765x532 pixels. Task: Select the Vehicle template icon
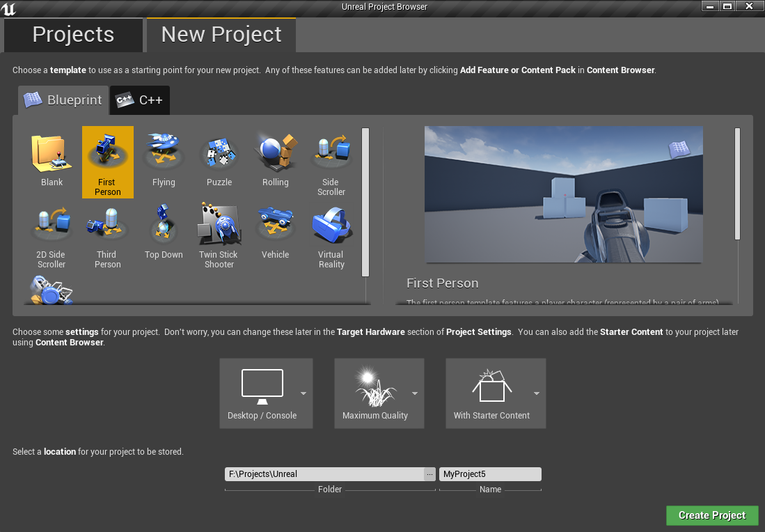(275, 224)
